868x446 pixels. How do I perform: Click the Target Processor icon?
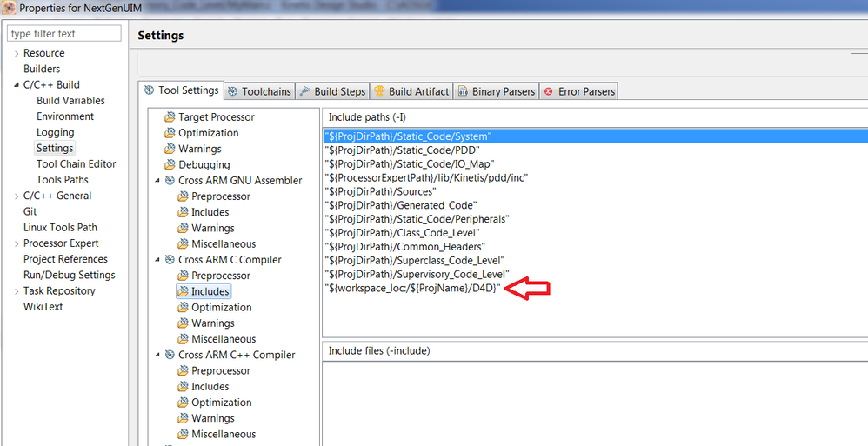click(170, 117)
